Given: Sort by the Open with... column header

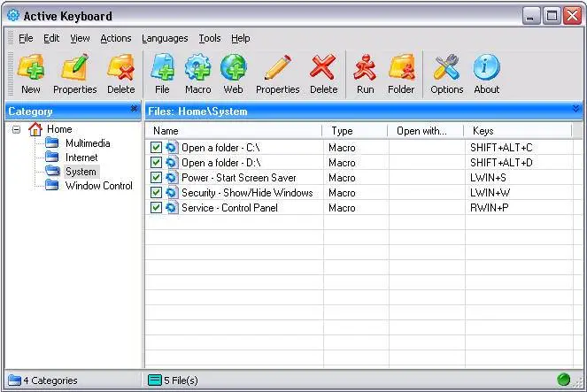Looking at the screenshot, I should tap(426, 131).
